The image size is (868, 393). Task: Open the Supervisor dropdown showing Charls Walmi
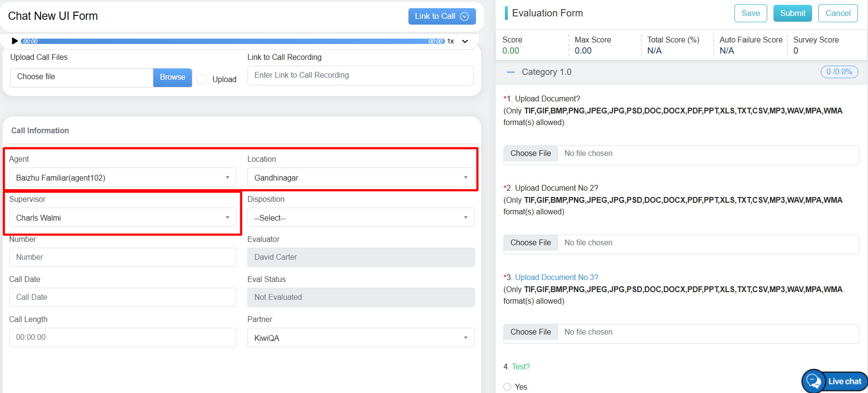coord(122,218)
